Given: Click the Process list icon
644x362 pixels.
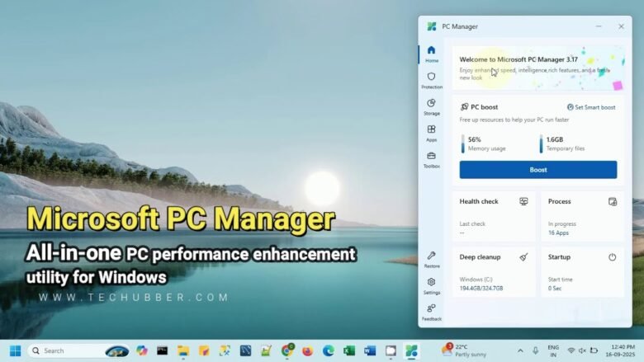Looking at the screenshot, I should pos(613,201).
